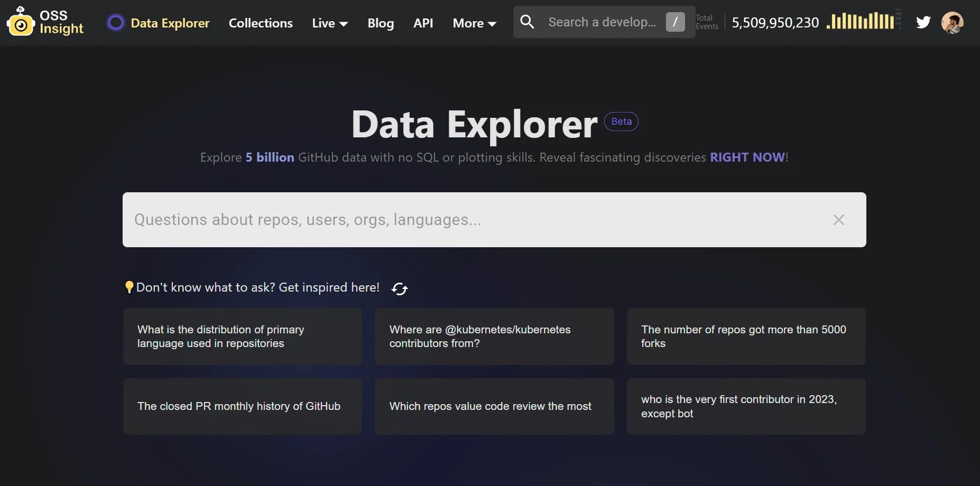
Task: Open the More dropdown menu
Action: tap(474, 23)
